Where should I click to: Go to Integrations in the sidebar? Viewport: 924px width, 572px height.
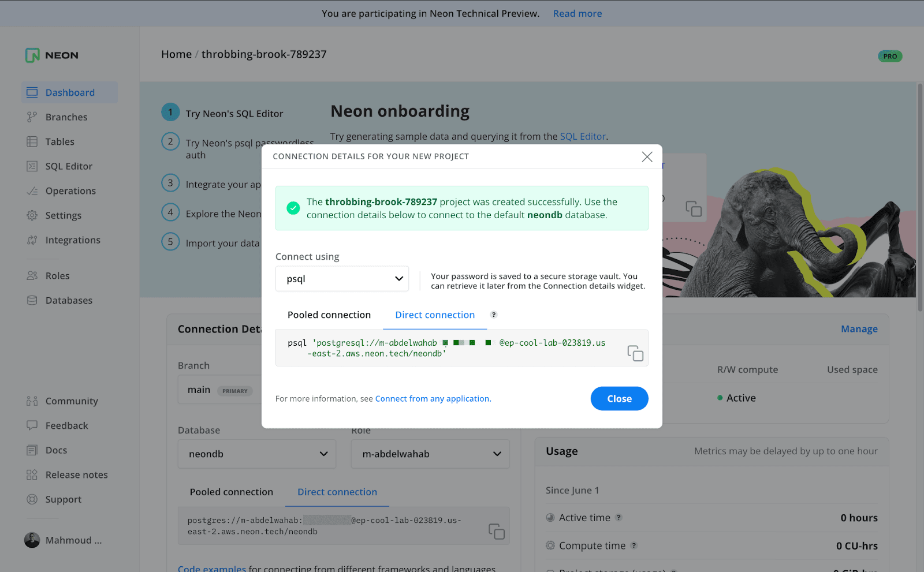(x=73, y=240)
